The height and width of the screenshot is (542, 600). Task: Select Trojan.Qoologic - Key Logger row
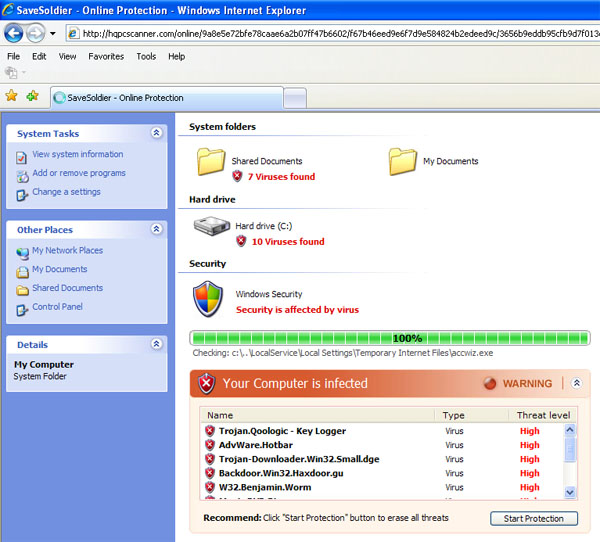pos(383,431)
